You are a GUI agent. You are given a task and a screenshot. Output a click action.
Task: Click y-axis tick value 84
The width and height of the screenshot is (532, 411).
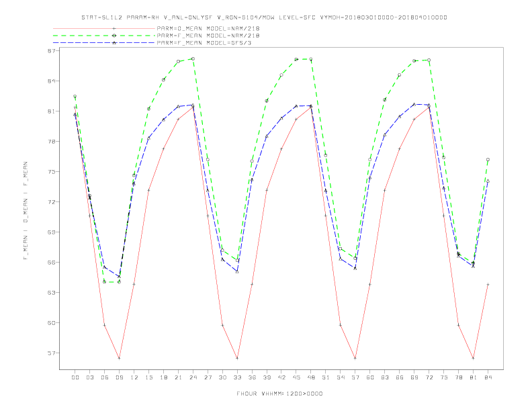(52, 81)
